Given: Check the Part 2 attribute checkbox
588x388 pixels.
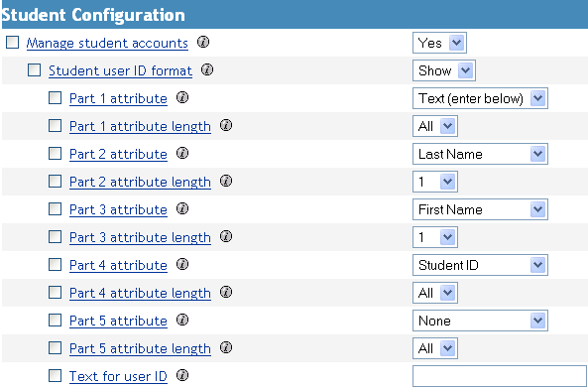Looking at the screenshot, I should tap(56, 154).
